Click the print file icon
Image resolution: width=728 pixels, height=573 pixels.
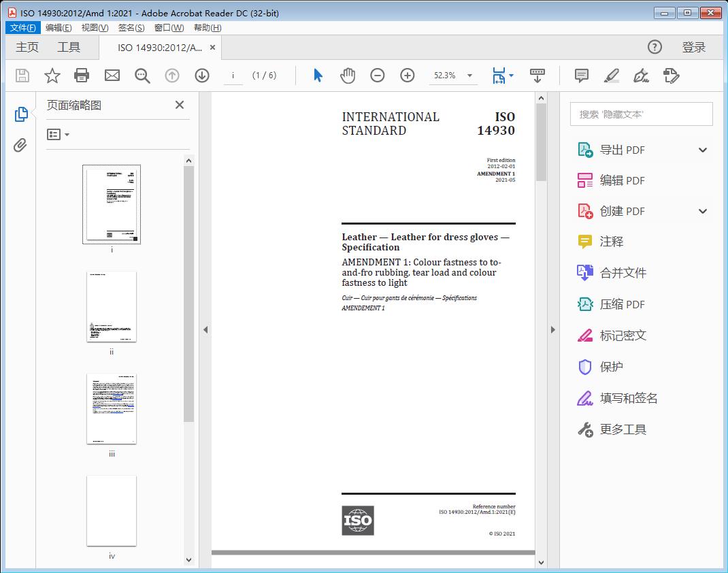82,76
